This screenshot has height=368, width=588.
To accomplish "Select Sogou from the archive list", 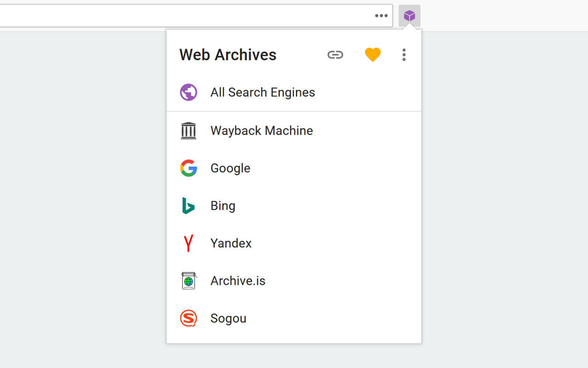I will click(x=294, y=318).
